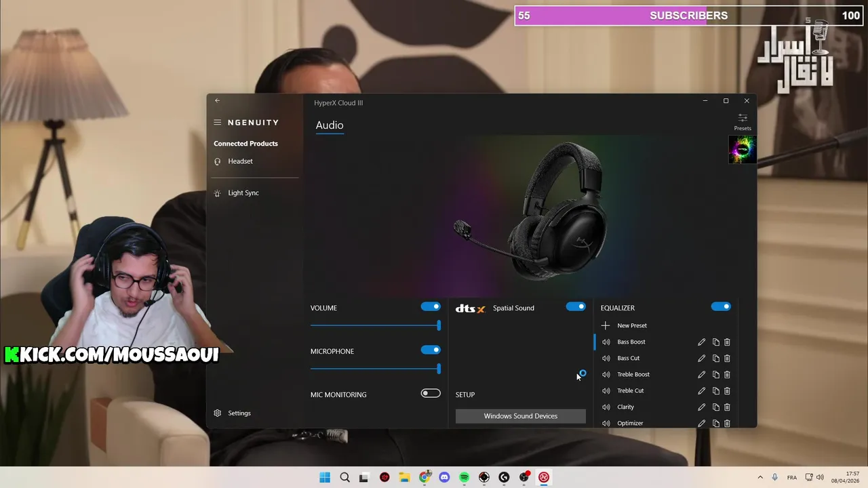The width and height of the screenshot is (868, 488).
Task: Toggle the Microphone switch
Action: (431, 350)
